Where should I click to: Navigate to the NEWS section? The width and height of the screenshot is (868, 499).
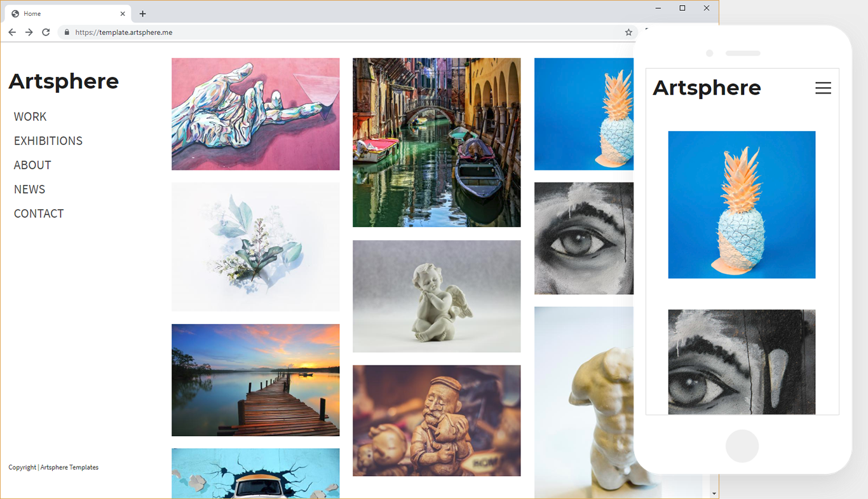pos(29,189)
